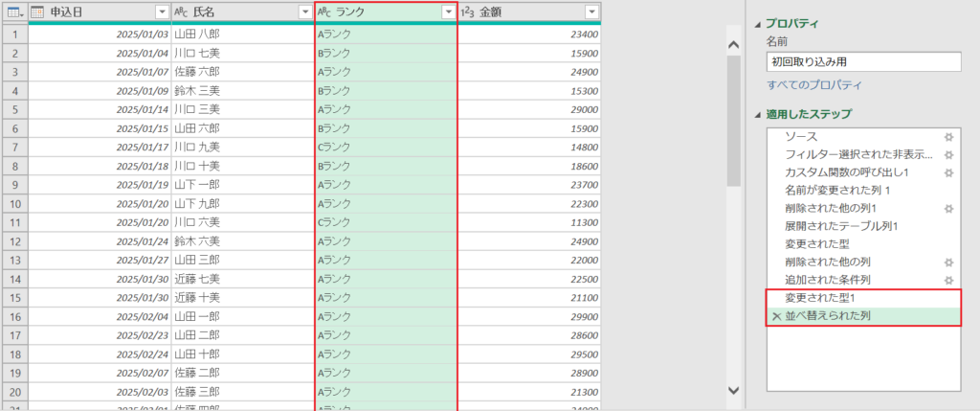Select the 追加された条件列 step
The image size is (980, 411).
tap(863, 280)
